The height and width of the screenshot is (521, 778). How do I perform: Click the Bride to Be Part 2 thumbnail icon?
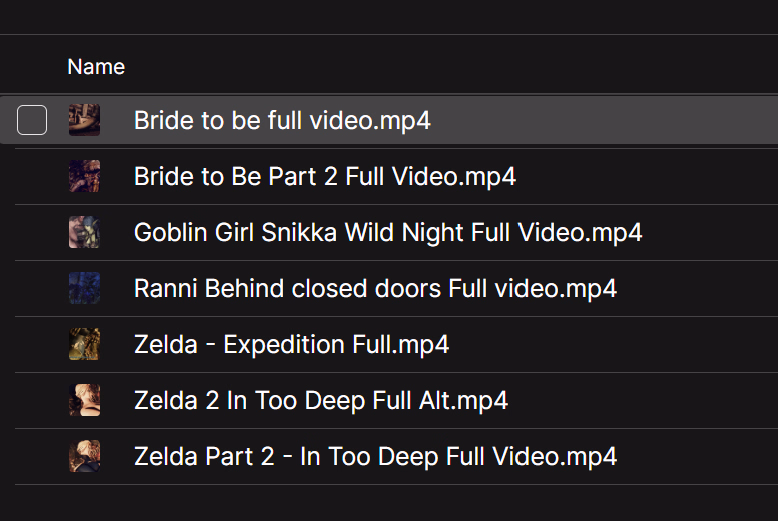(84, 177)
